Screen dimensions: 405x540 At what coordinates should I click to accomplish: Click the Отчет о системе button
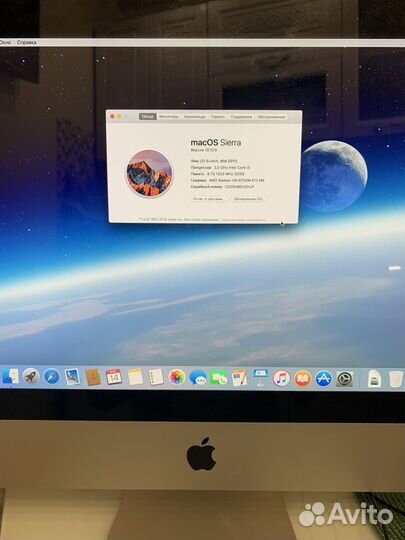pyautogui.click(x=209, y=199)
